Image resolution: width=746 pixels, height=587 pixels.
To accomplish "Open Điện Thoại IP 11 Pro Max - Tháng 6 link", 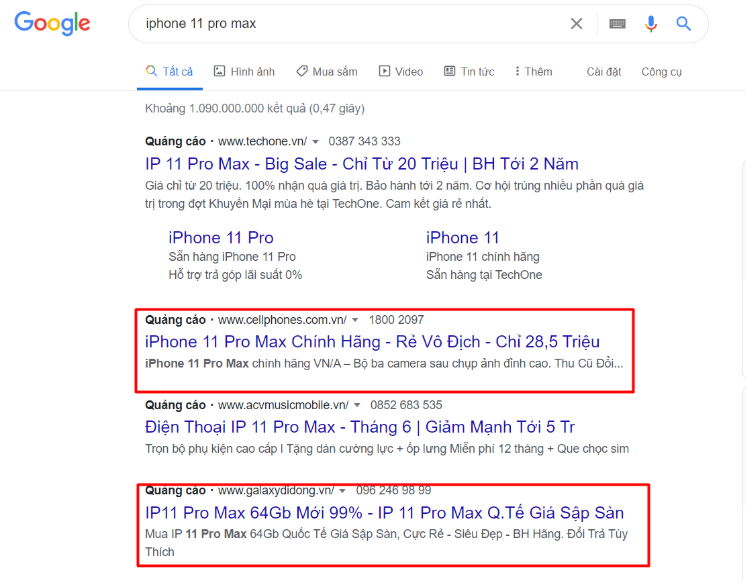I will point(360,427).
